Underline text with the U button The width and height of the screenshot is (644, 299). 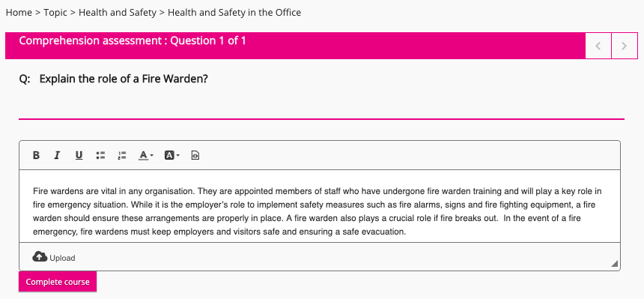coord(79,155)
